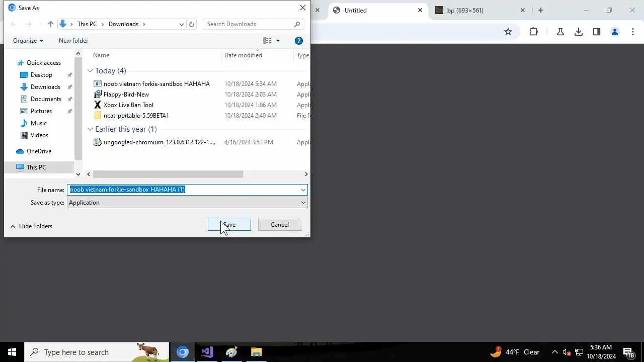
Task: Click the Cancel button
Action: [280, 225]
